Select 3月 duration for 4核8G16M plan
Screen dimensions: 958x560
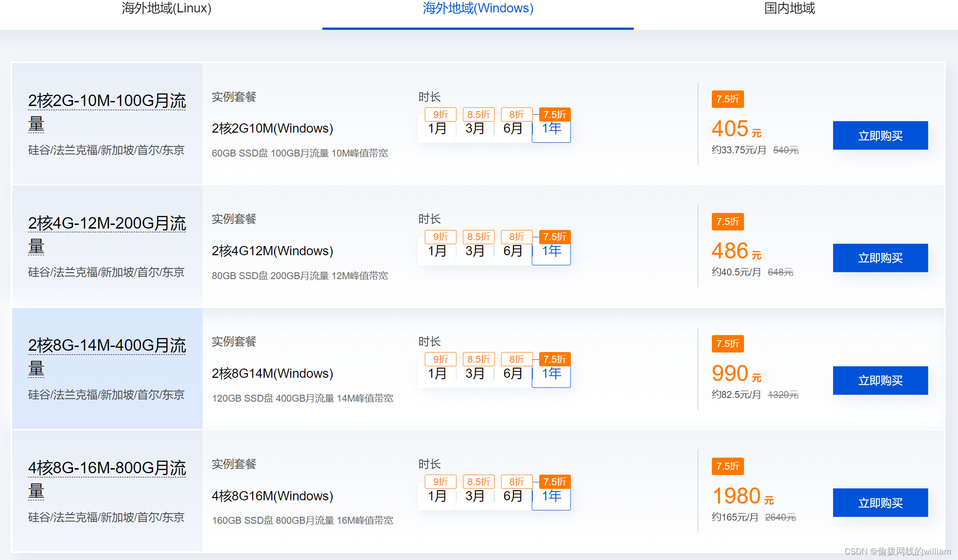click(475, 496)
